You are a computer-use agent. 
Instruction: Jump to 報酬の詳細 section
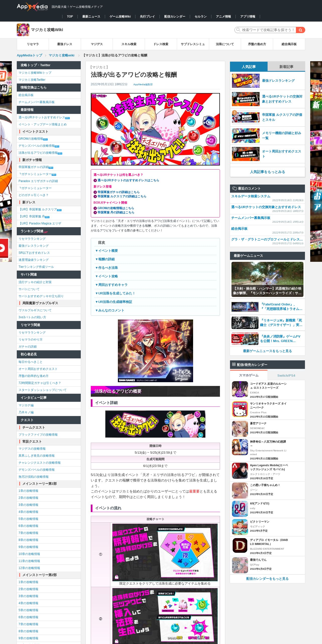[x=105, y=259]
